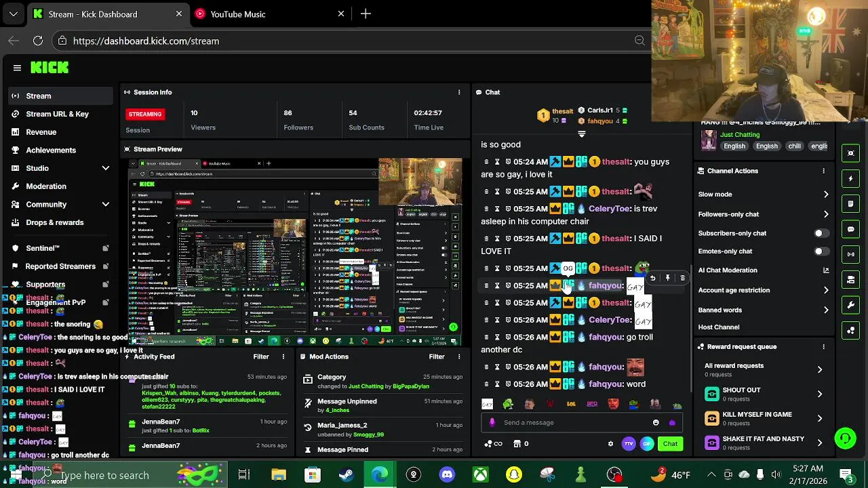This screenshot has width=868, height=488.
Task: Open the Activity Feed filter
Action: pos(261,357)
